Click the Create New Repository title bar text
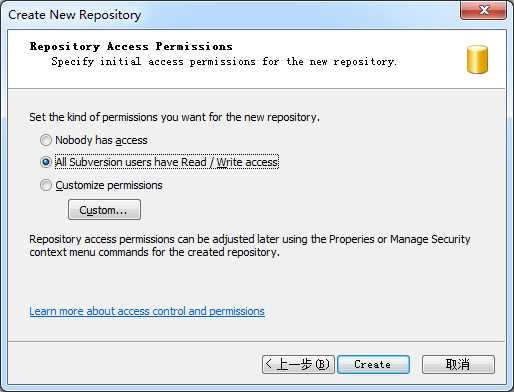 pyautogui.click(x=75, y=15)
